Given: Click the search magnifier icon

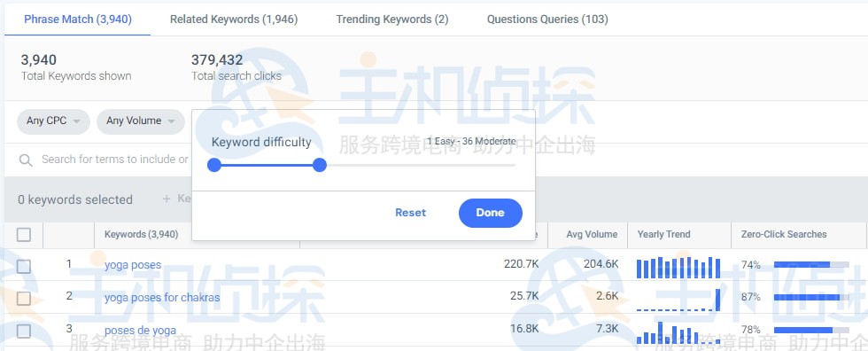Looking at the screenshot, I should click(26, 160).
